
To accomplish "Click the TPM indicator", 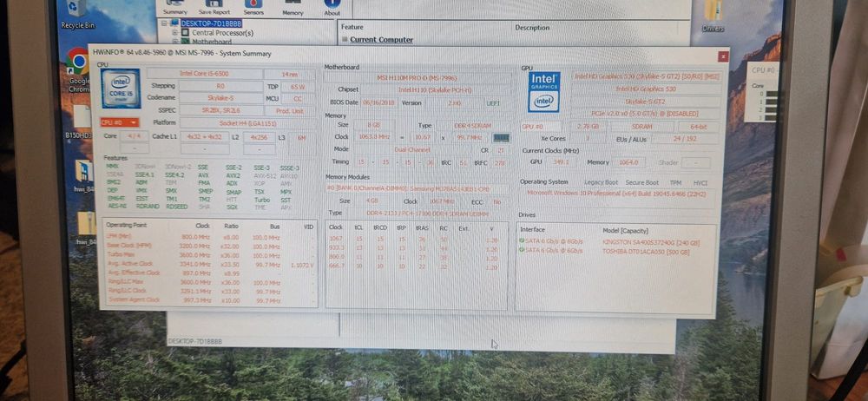I will click(x=675, y=182).
